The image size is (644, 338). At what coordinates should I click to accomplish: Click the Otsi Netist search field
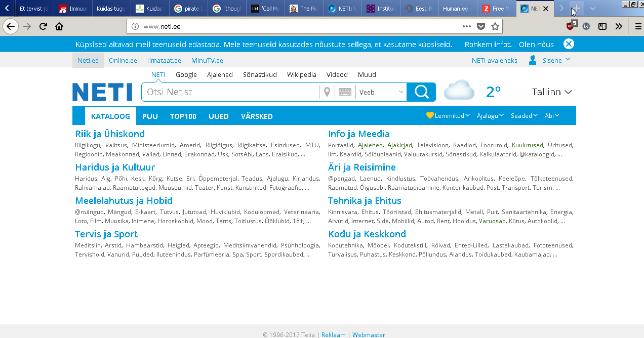click(x=230, y=92)
